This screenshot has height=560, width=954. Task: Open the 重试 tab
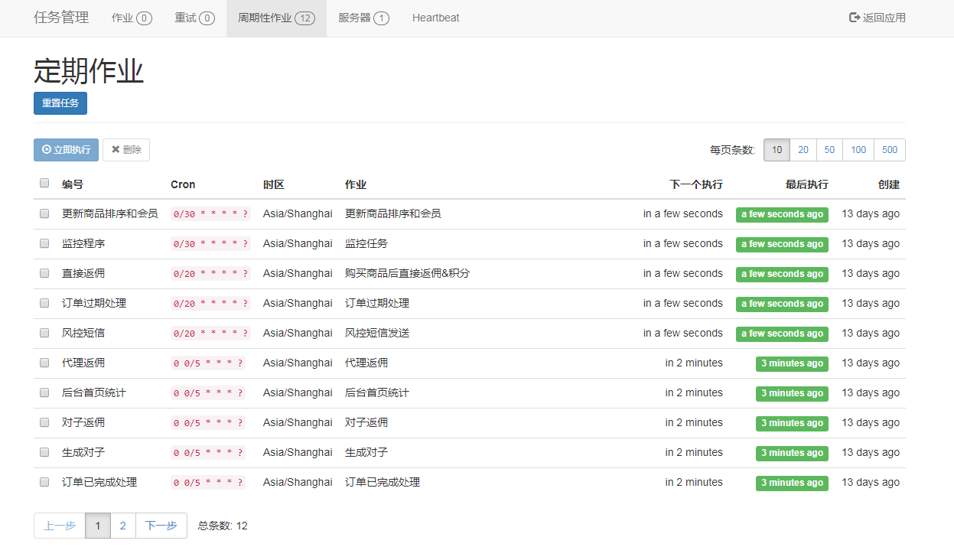click(x=194, y=18)
